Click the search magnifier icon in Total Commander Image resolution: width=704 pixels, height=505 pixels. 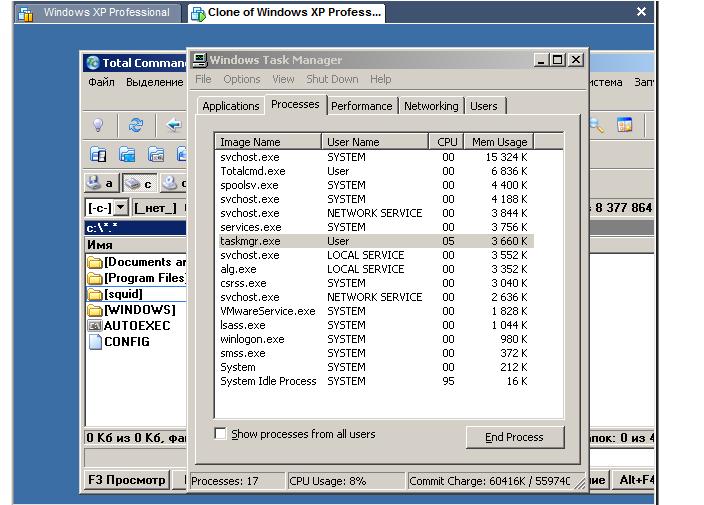[x=597, y=125]
